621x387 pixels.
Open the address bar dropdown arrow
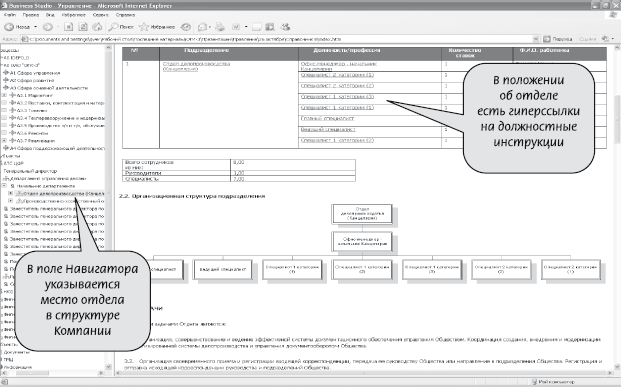click(536, 39)
